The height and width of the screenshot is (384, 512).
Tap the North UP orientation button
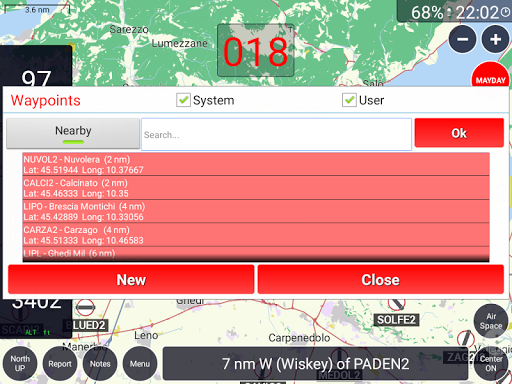20,363
